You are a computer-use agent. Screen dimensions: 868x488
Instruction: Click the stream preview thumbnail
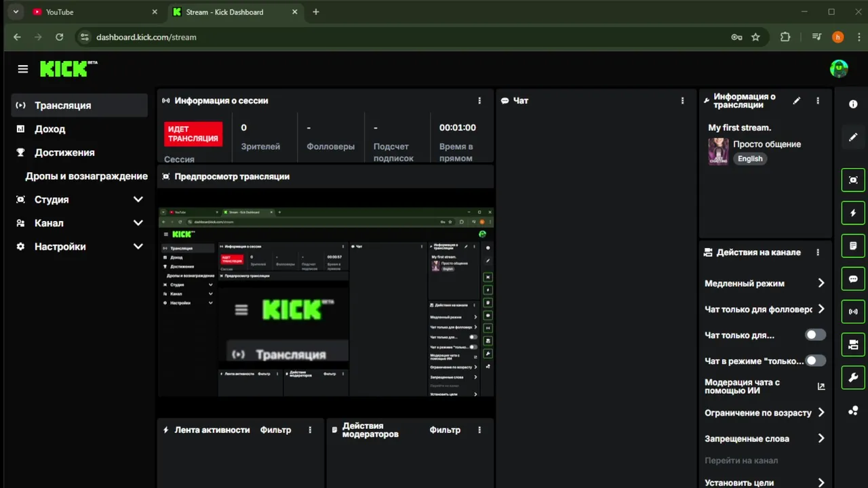tap(325, 302)
